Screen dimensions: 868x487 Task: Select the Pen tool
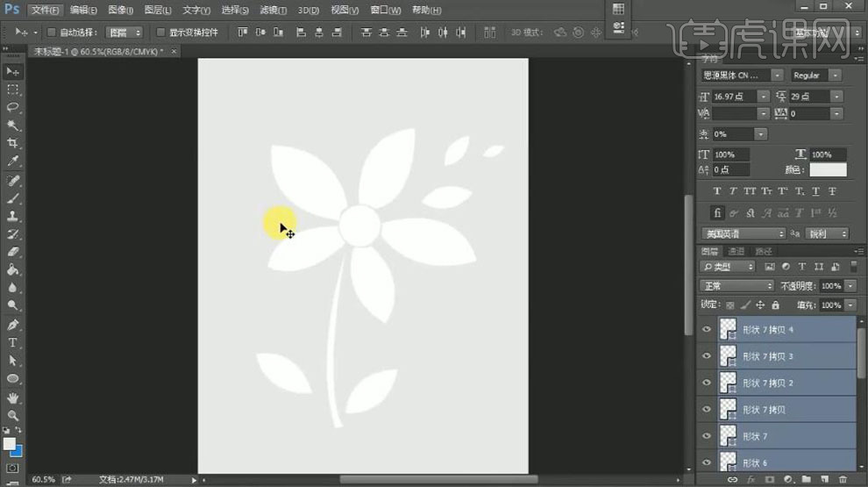click(x=13, y=325)
